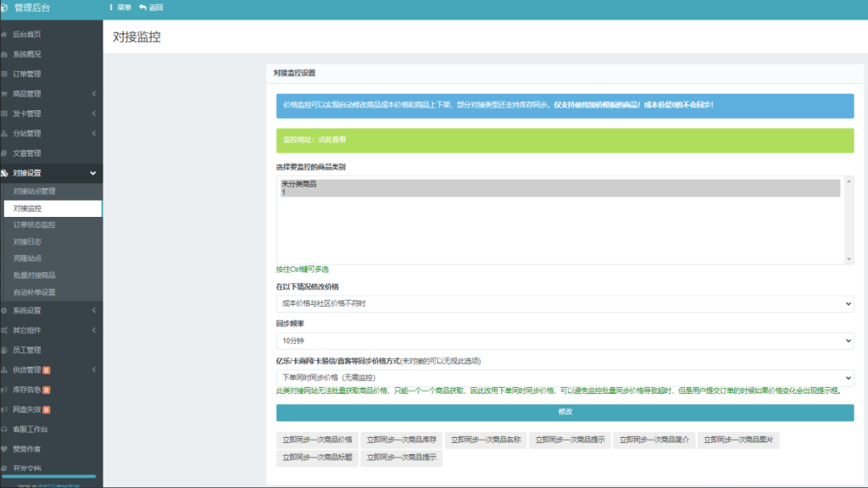Image resolution: width=868 pixels, height=488 pixels.
Task: Open the 同步频率 frequency dropdown
Action: click(x=561, y=341)
